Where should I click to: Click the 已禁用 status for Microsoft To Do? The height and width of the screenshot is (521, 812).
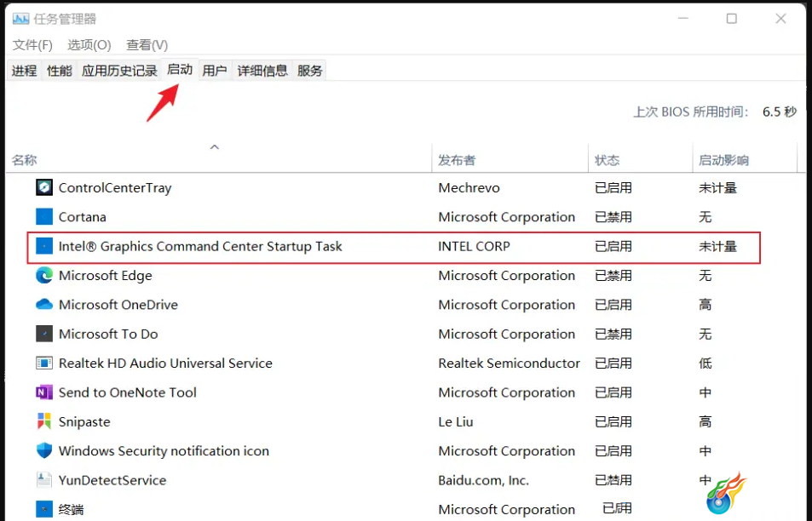613,335
